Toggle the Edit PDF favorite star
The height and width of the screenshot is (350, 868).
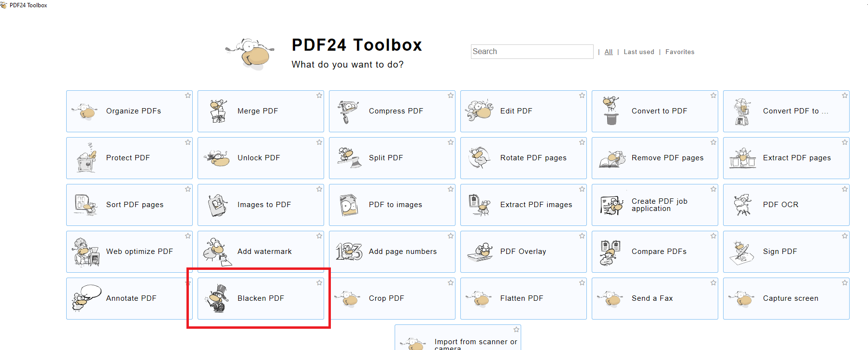coord(582,96)
